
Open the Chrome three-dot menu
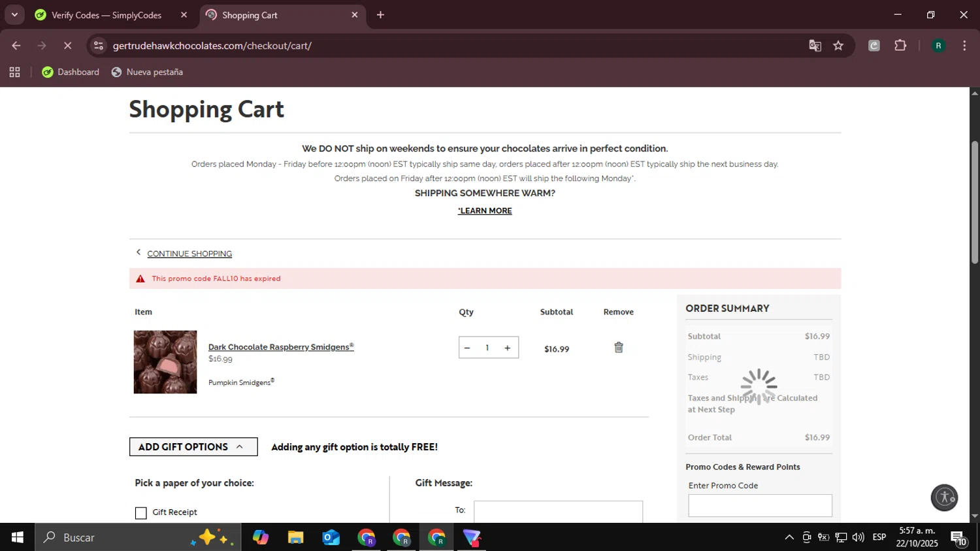click(x=964, y=46)
